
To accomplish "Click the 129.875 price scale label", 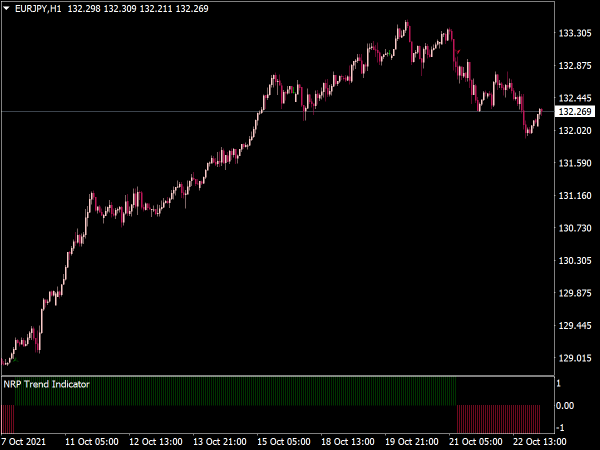I will [x=575, y=293].
